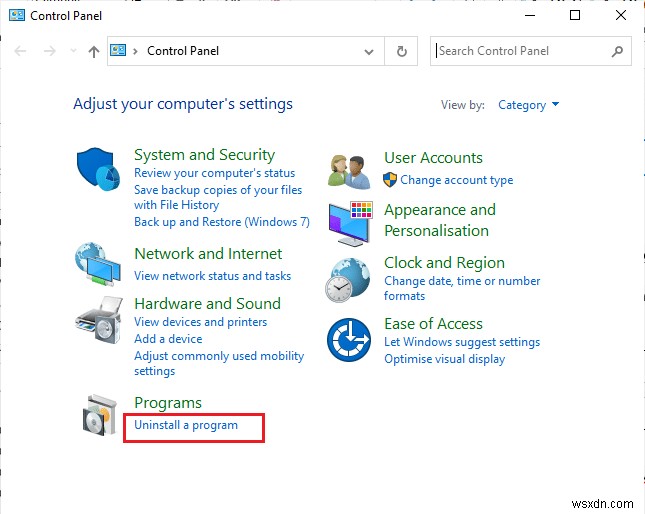
Task: Focus the Search Control Panel box
Action: click(520, 51)
